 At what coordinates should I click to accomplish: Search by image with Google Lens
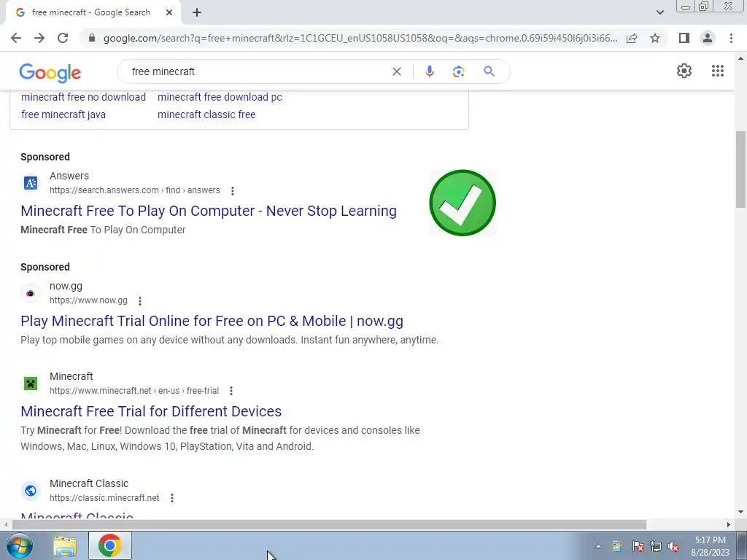point(458,71)
